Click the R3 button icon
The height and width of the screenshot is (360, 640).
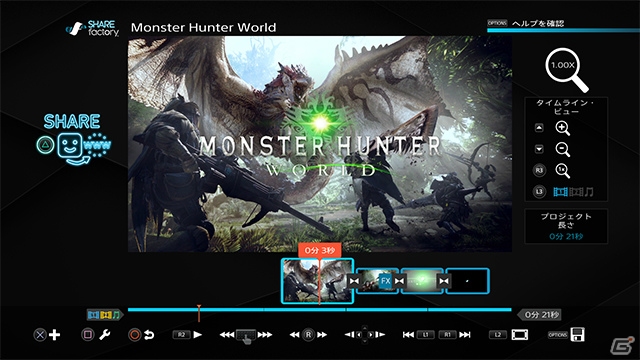tap(539, 170)
